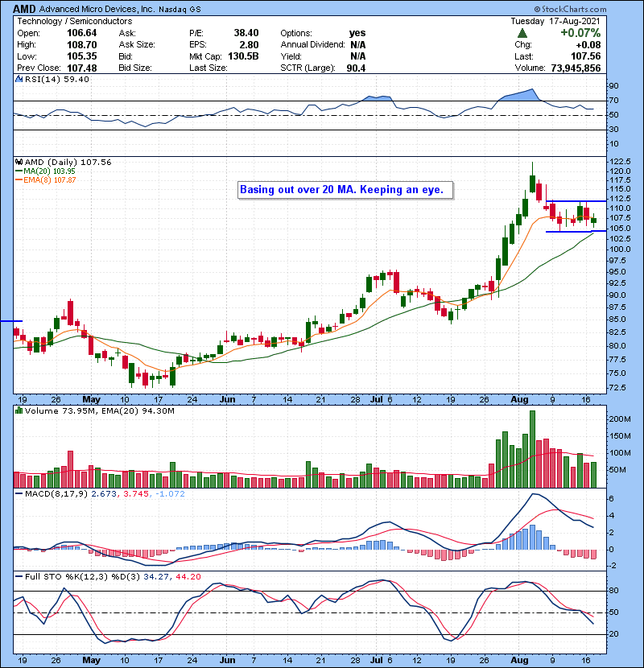The width and height of the screenshot is (644, 668).
Task: Select the AMD ticker symbol in the header
Action: tap(24, 9)
